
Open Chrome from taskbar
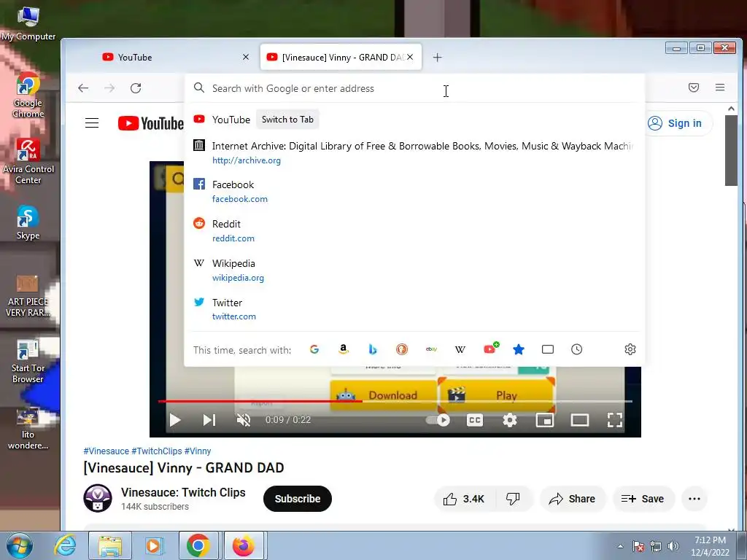coord(198,545)
